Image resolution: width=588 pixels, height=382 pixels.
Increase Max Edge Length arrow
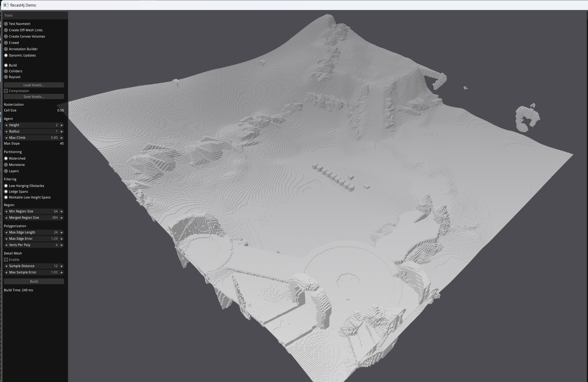(x=62, y=232)
